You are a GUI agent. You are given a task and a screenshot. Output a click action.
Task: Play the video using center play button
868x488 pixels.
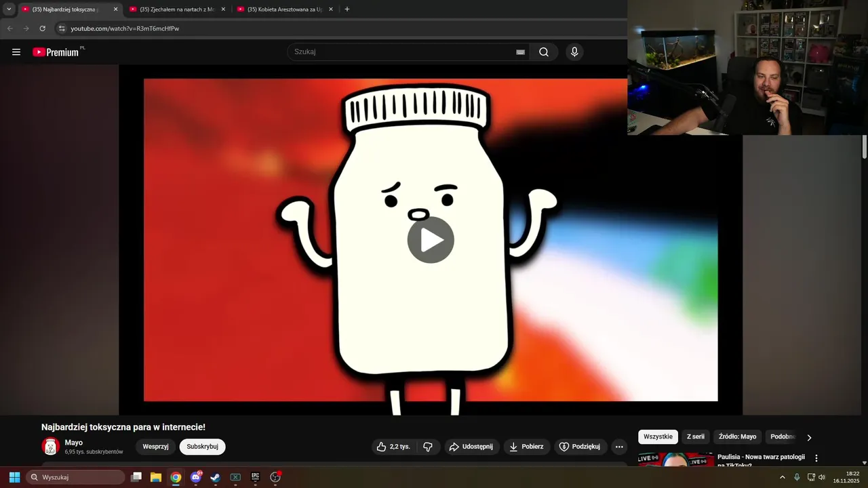coord(431,240)
